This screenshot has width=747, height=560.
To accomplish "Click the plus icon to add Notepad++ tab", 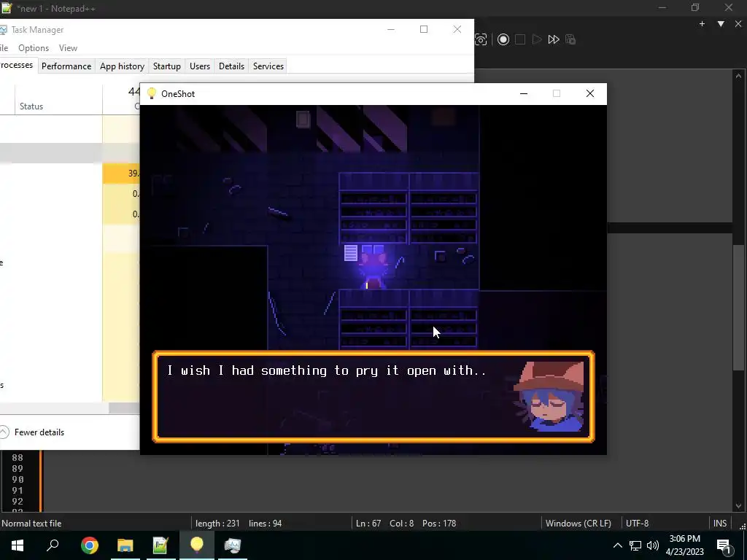I will (x=702, y=24).
